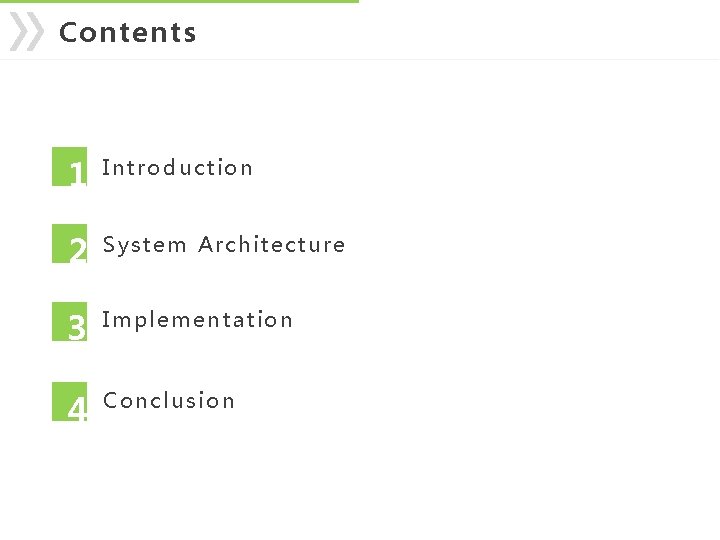Viewport: 720px width, 540px height.
Task: Open the Introduction section entry
Action: click(177, 168)
